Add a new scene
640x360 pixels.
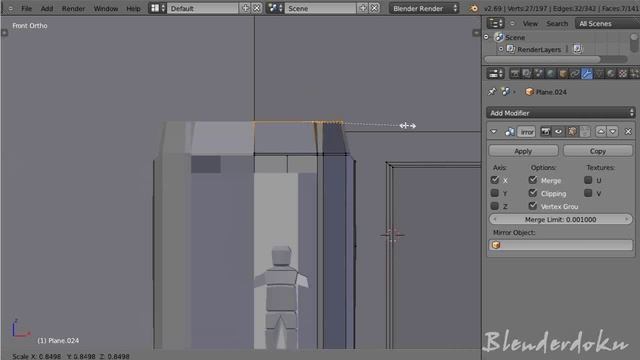[x=363, y=8]
